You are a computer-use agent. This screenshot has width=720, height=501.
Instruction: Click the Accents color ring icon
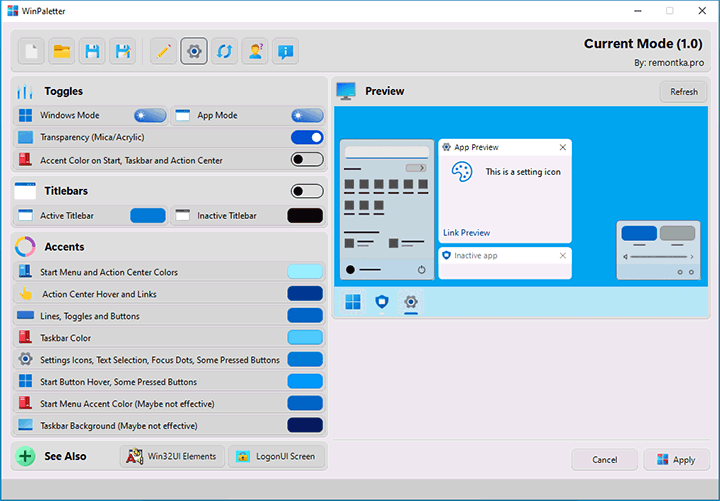(x=25, y=247)
